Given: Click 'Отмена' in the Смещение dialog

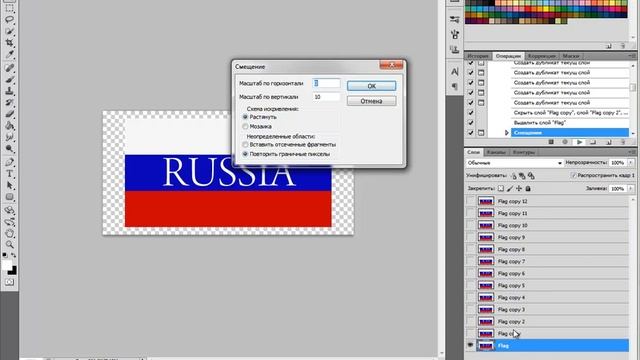Looking at the screenshot, I should coord(371,101).
